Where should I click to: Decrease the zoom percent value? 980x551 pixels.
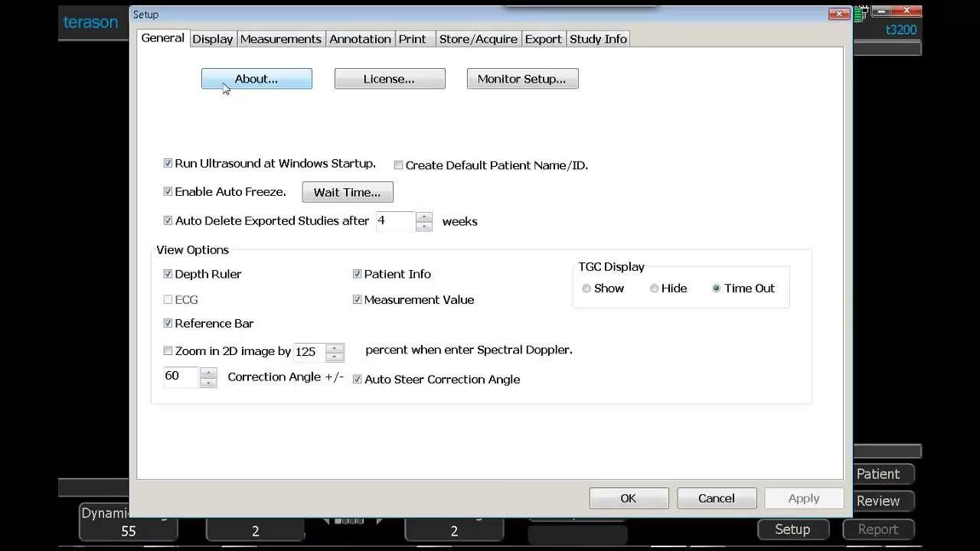(x=335, y=357)
